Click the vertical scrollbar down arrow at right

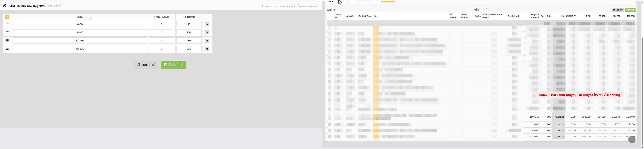(x=642, y=147)
